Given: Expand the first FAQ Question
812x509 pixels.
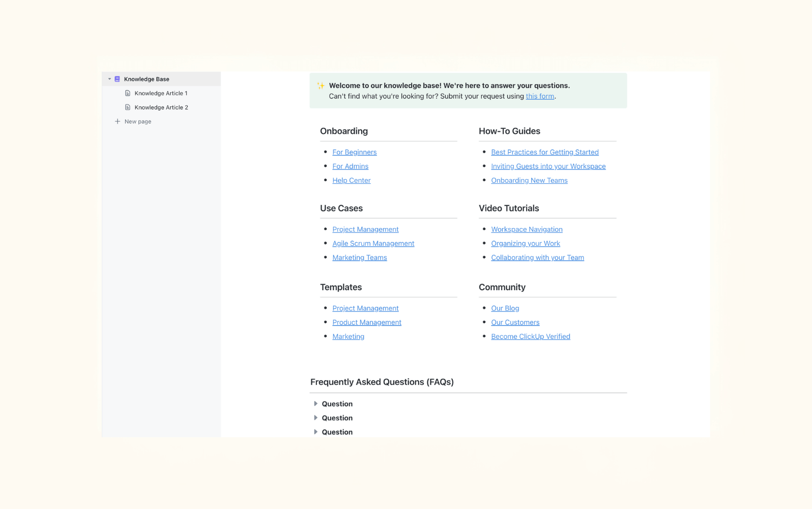Looking at the screenshot, I should pyautogui.click(x=316, y=404).
